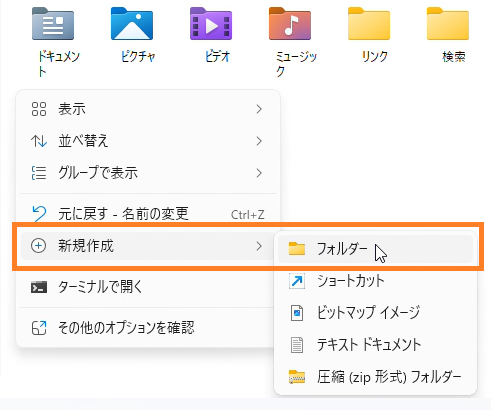Click the terminal icon next to ターミナルで開く
Viewport: 491px width, 410px height.
click(x=39, y=287)
